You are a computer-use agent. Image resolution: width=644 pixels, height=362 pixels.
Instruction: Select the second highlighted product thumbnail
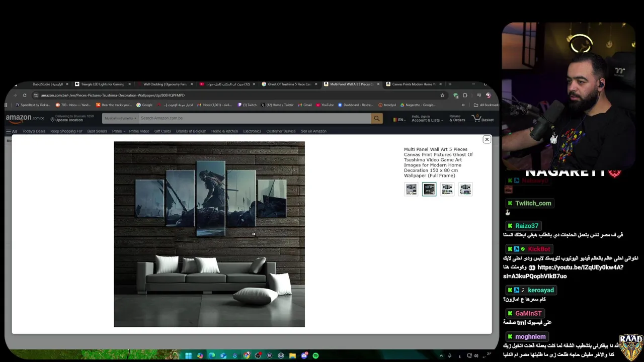click(429, 189)
